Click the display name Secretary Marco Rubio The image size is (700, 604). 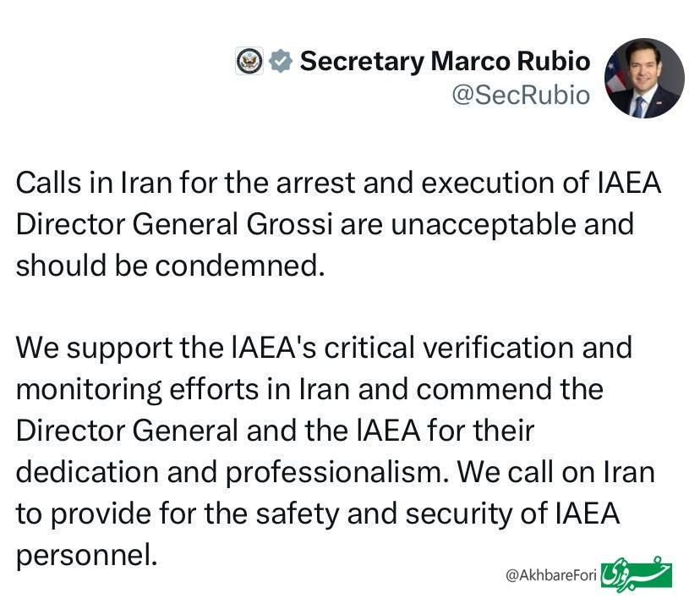point(445,61)
